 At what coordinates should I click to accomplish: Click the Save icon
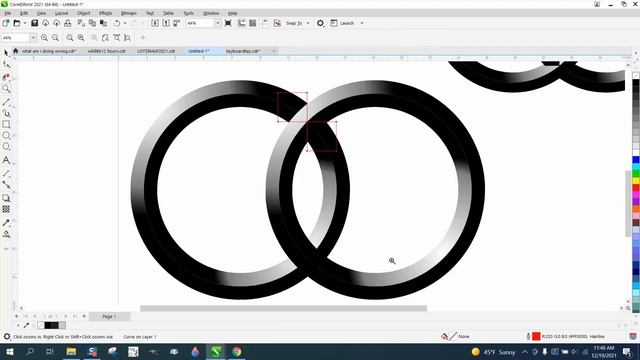pos(34,23)
